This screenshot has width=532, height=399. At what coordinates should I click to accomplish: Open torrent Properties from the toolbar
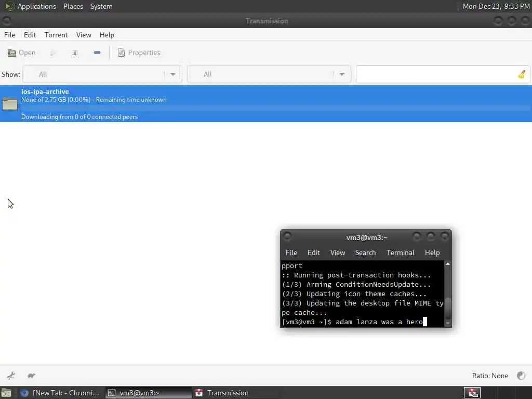(x=139, y=53)
